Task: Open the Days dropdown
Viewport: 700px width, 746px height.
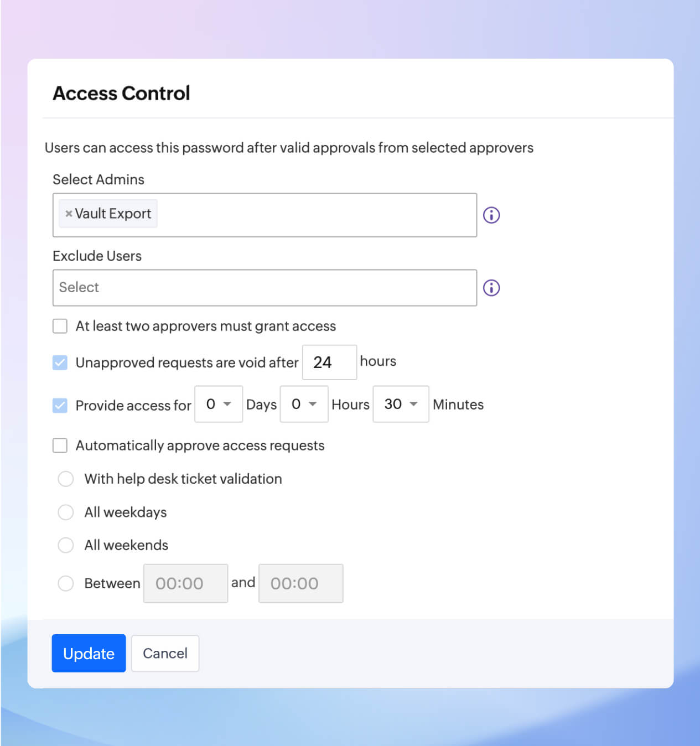Action: point(218,404)
